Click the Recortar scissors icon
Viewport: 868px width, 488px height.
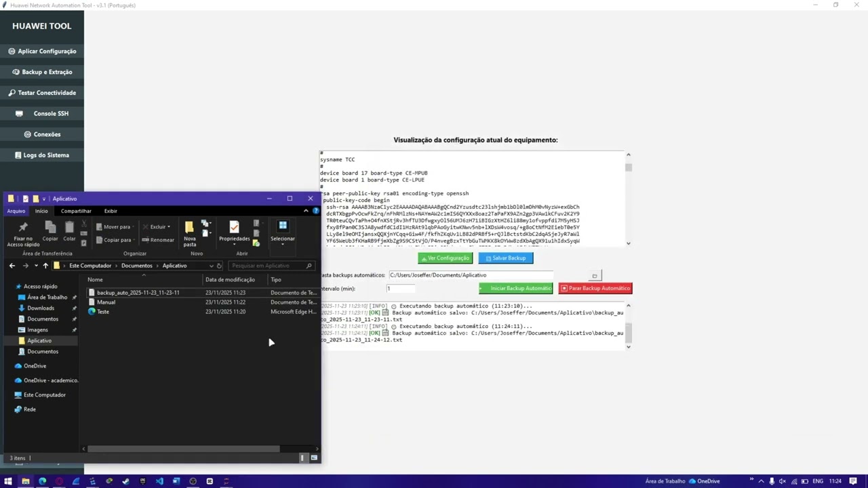[84, 224]
